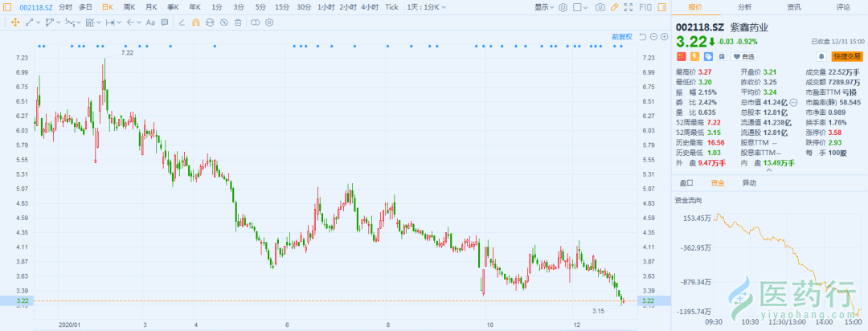This screenshot has height=331, width=868.
Task: Toggle hide drawings eye icon
Action: click(x=223, y=22)
